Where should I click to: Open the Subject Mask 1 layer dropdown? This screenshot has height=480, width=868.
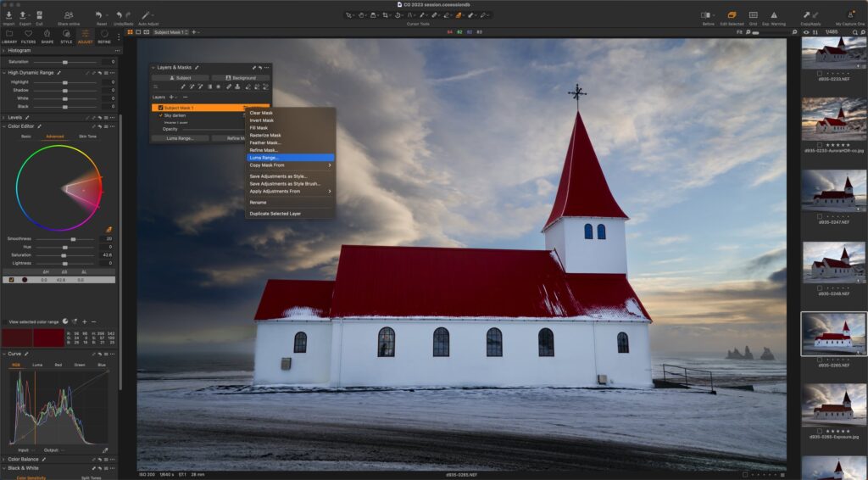(170, 32)
